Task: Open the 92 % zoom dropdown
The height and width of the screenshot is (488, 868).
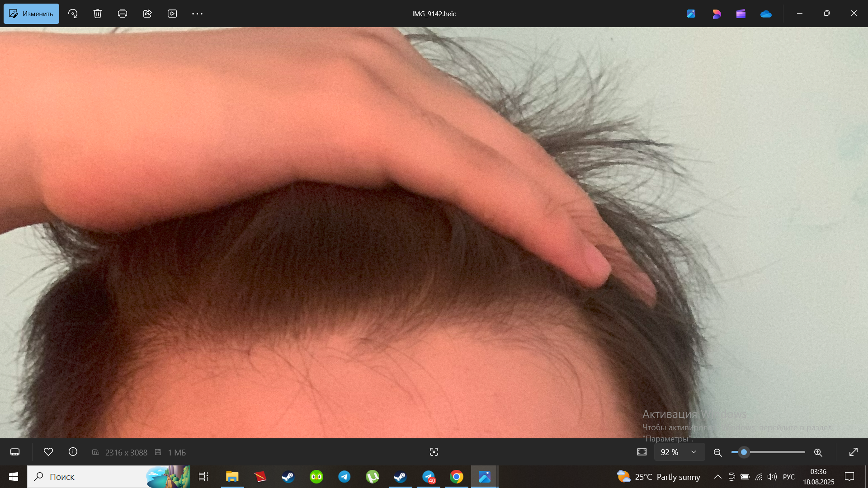Action: [x=679, y=452]
